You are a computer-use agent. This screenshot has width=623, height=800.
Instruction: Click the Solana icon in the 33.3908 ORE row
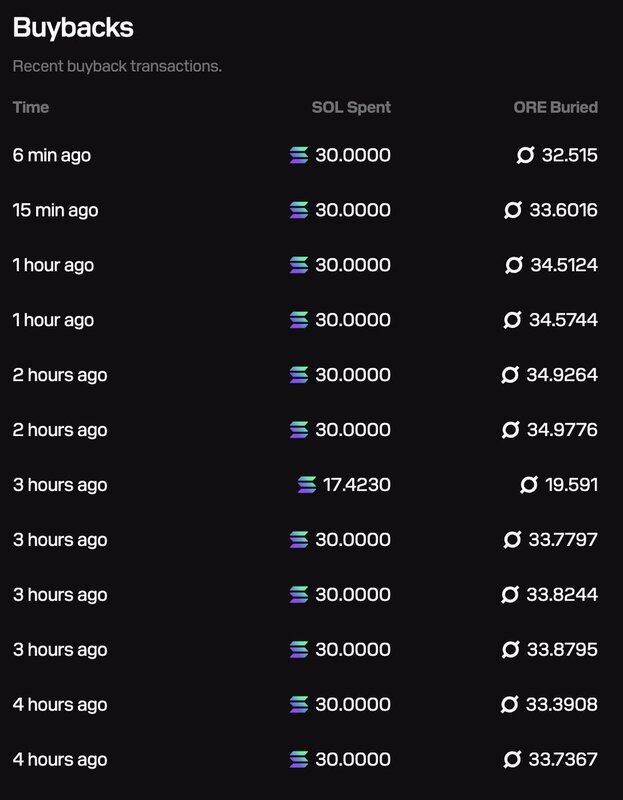(299, 705)
